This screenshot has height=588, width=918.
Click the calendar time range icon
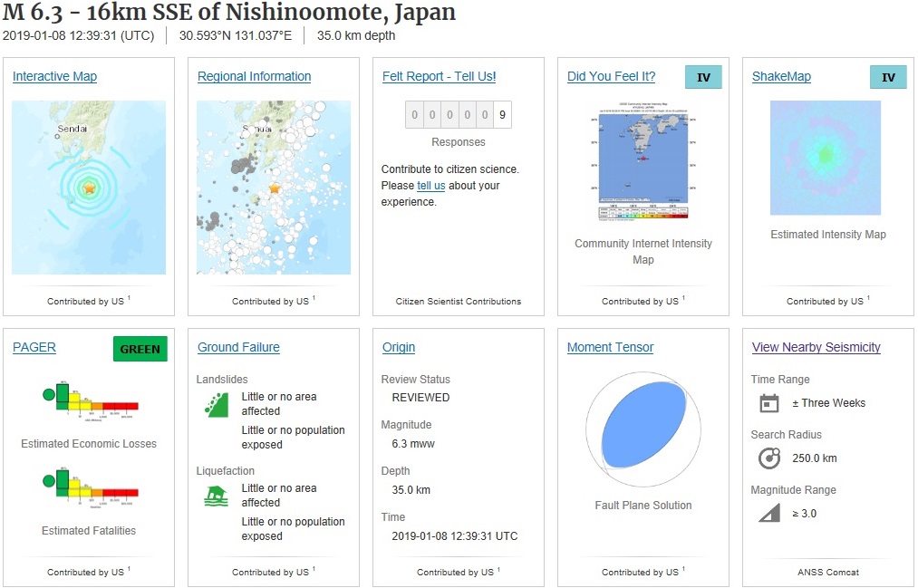(x=768, y=403)
